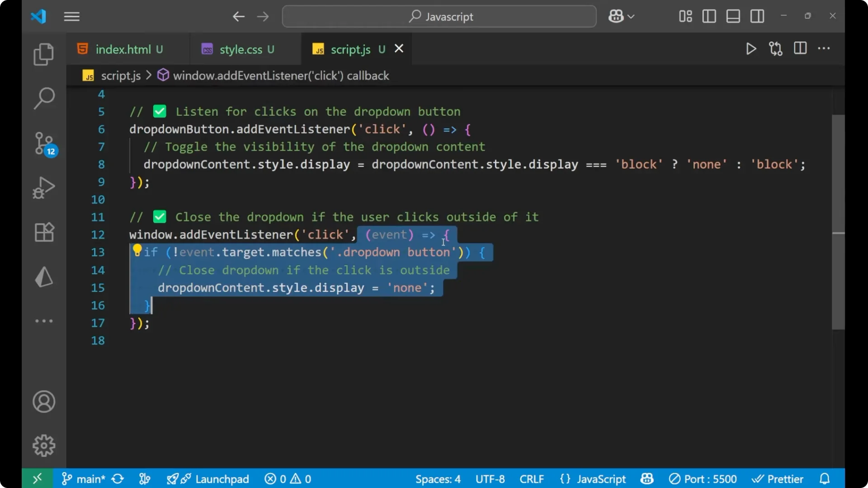
Task: Open the editor More Actions menu
Action: tap(824, 49)
